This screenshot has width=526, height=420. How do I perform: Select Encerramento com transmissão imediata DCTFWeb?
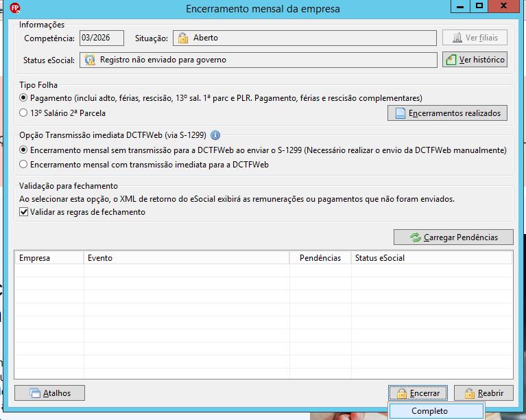(x=23, y=165)
